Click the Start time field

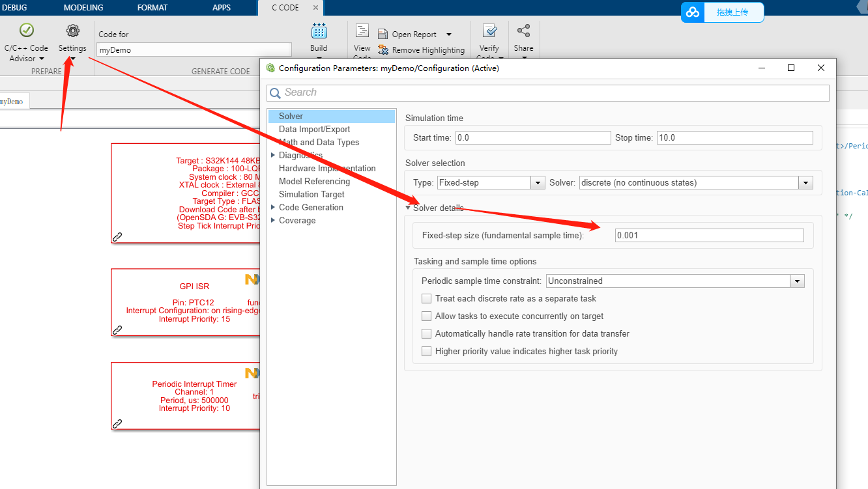532,137
